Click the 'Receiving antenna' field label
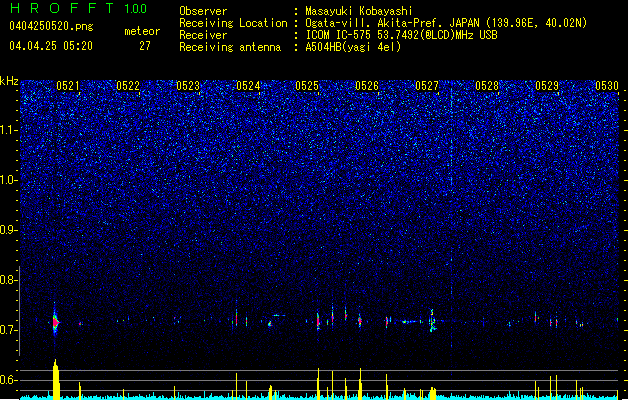The image size is (629, 400). point(230,47)
